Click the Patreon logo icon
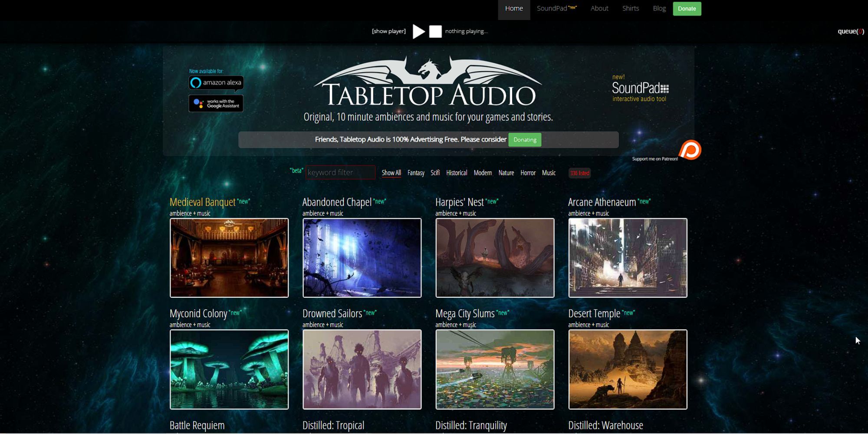 pyautogui.click(x=690, y=150)
